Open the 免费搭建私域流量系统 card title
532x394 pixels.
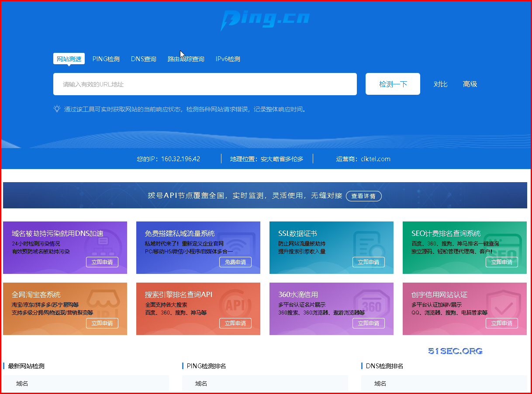[x=180, y=233]
